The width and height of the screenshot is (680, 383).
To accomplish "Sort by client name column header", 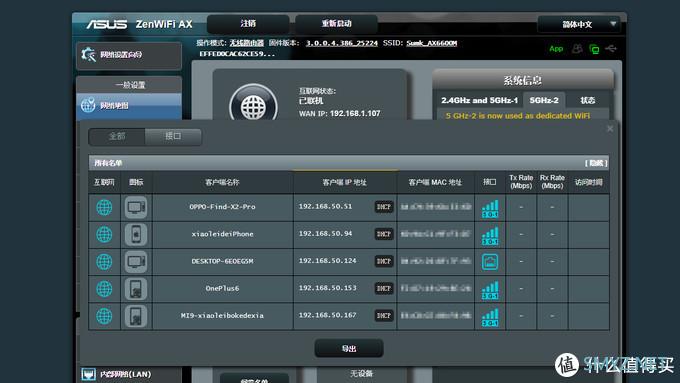I will (222, 183).
